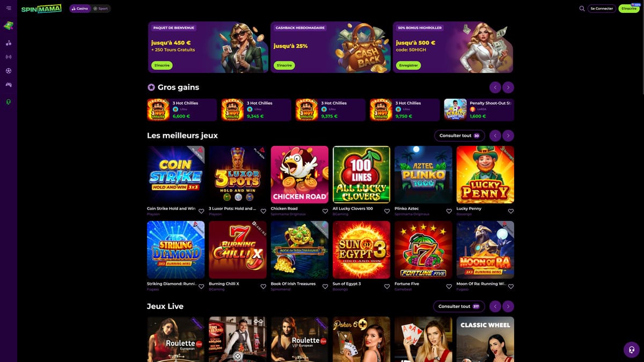Click Consulter tout for Les meilleurs jeux

(459, 136)
